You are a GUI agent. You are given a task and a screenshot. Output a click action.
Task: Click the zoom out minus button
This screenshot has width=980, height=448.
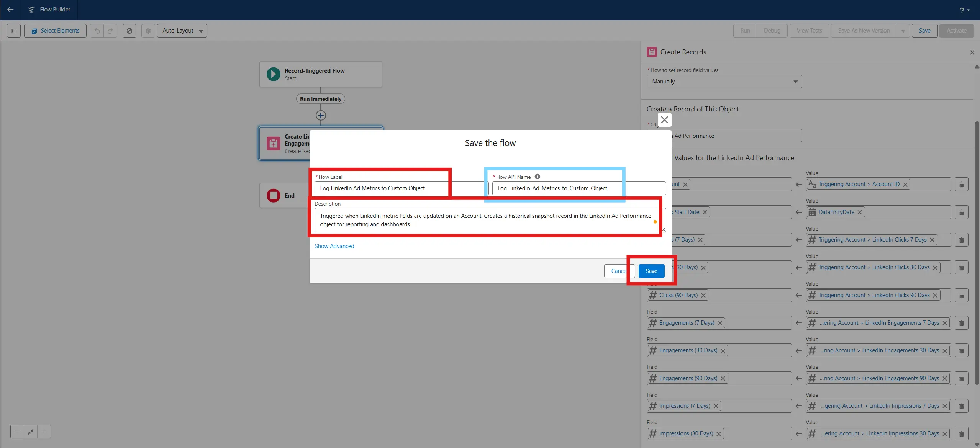tap(17, 432)
